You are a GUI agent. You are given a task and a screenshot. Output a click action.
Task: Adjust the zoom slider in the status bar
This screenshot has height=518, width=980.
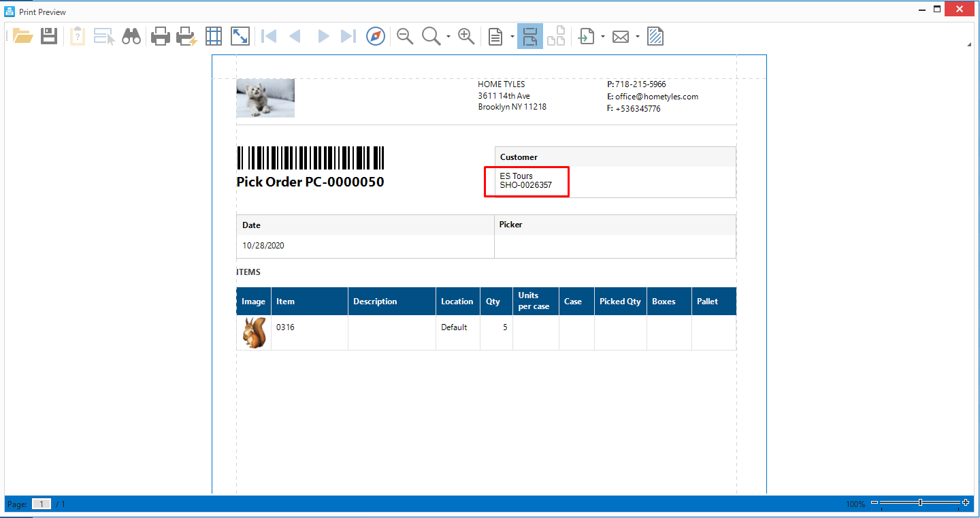[920, 503]
